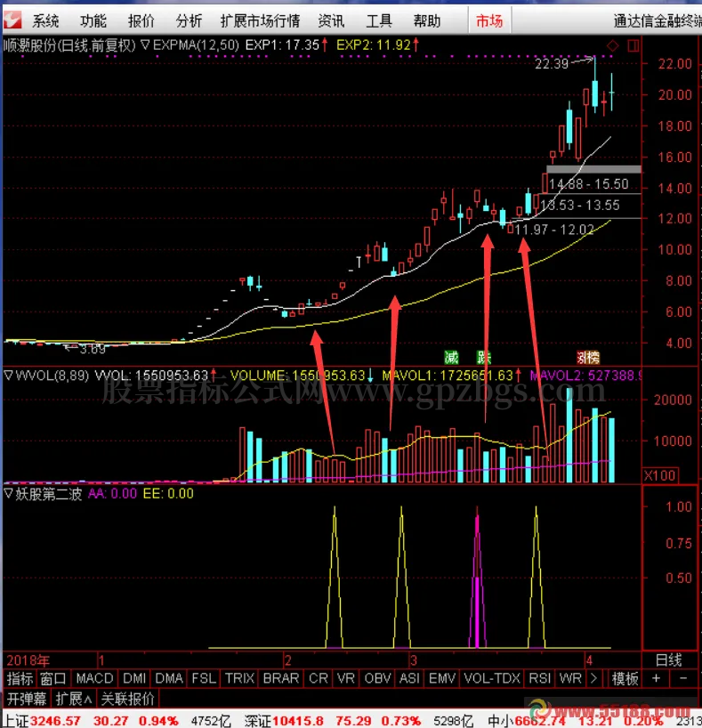Click the red diamond icon above the chart
This screenshot has height=728, width=702.
coord(612,46)
